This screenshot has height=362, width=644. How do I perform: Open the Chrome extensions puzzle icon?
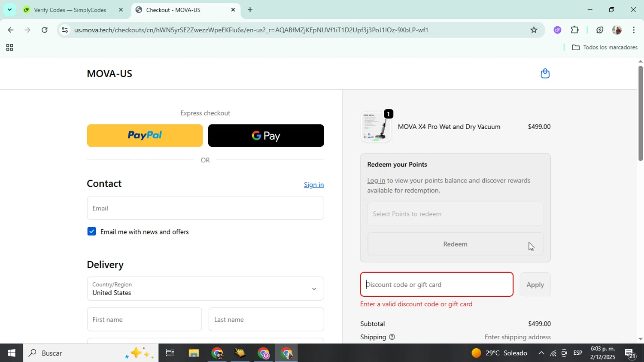575,30
